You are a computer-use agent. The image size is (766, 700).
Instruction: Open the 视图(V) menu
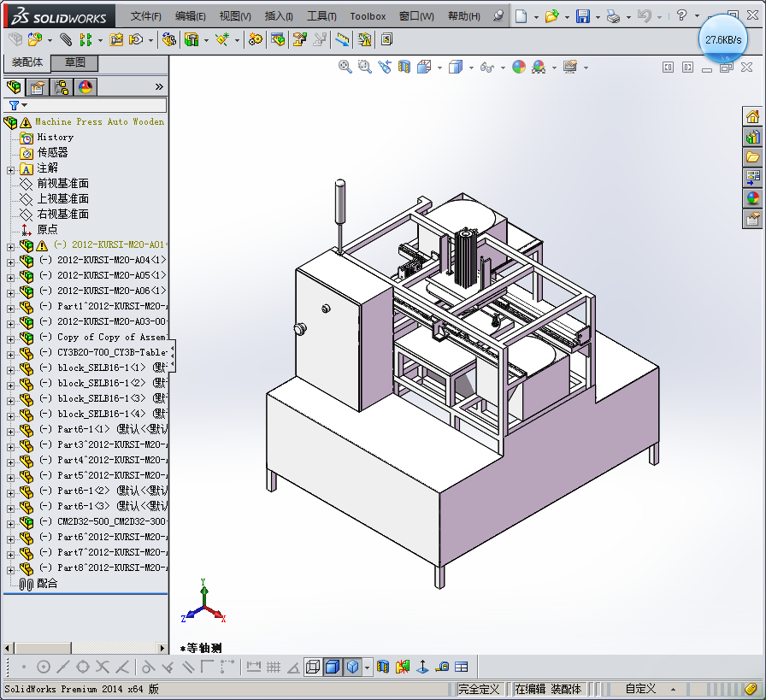point(235,16)
